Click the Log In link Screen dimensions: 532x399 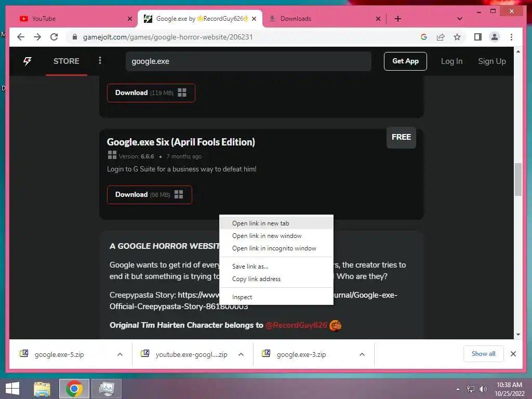pos(451,61)
